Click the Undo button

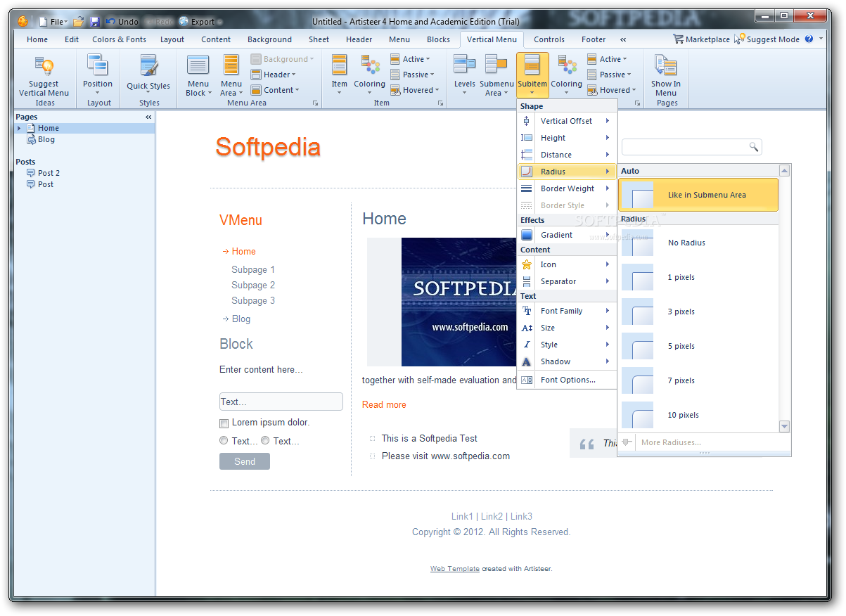click(122, 22)
